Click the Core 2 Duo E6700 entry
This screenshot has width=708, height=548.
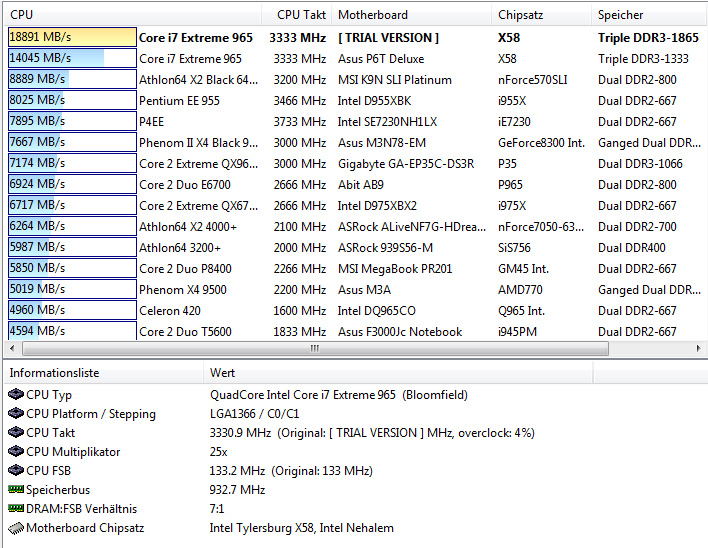pos(185,185)
